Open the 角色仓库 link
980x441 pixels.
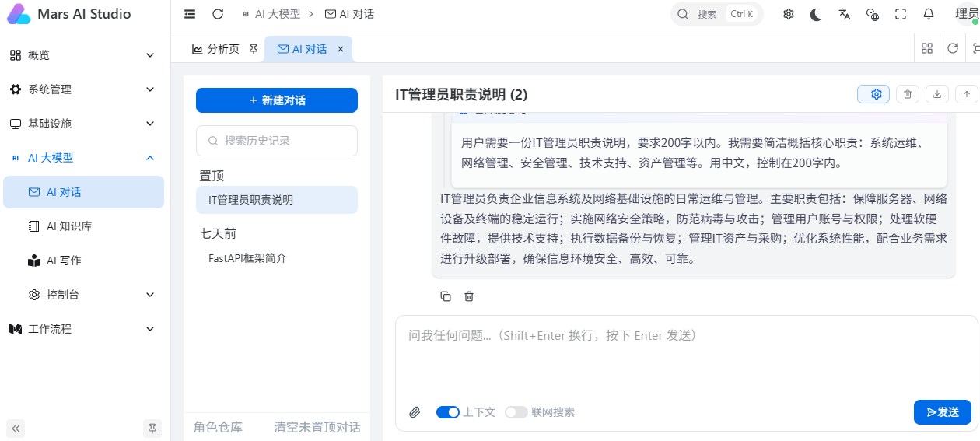tap(218, 427)
